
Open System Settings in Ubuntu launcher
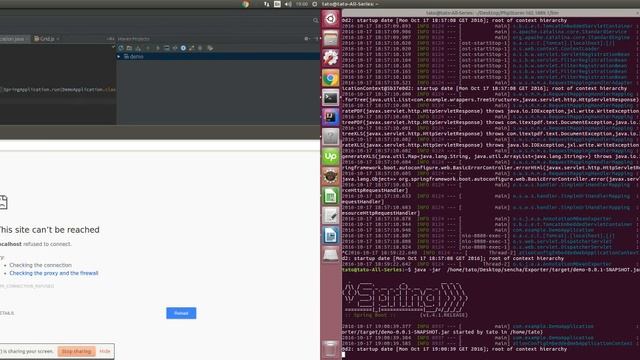click(331, 58)
